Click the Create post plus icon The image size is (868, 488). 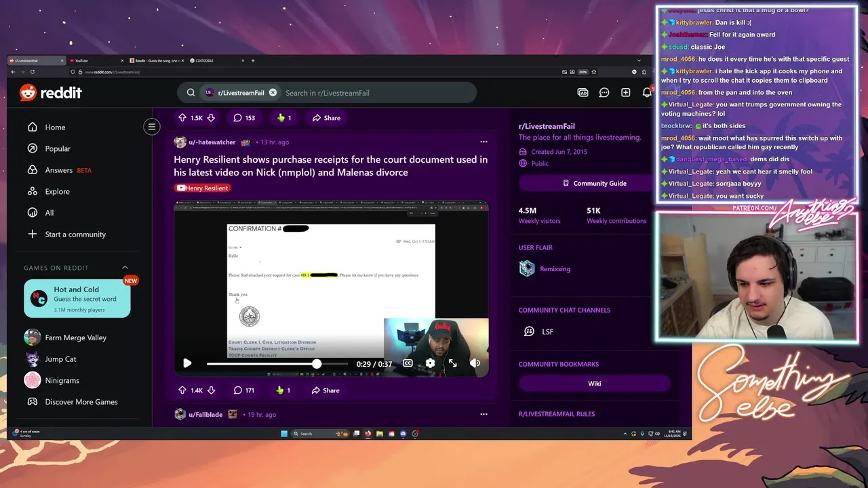tap(625, 93)
